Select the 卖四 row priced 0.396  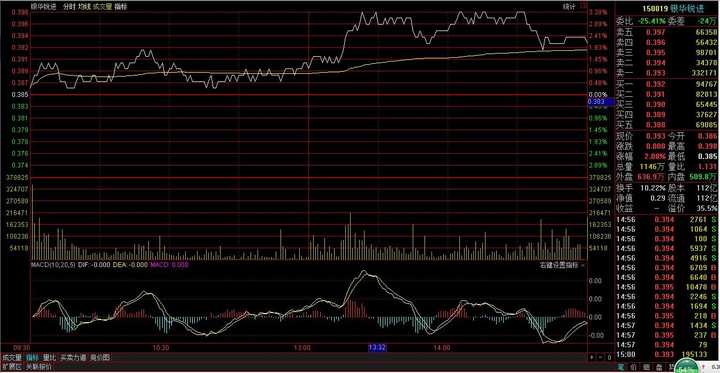(667, 42)
